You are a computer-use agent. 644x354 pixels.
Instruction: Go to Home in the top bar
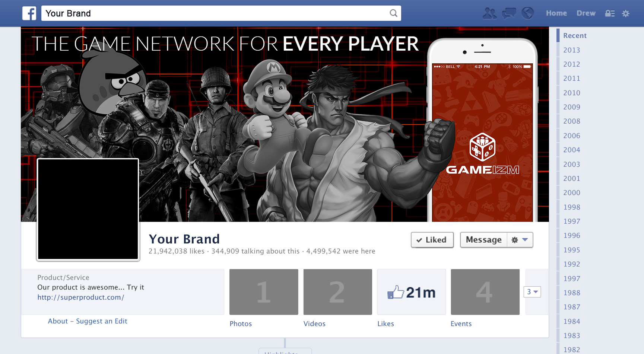556,13
